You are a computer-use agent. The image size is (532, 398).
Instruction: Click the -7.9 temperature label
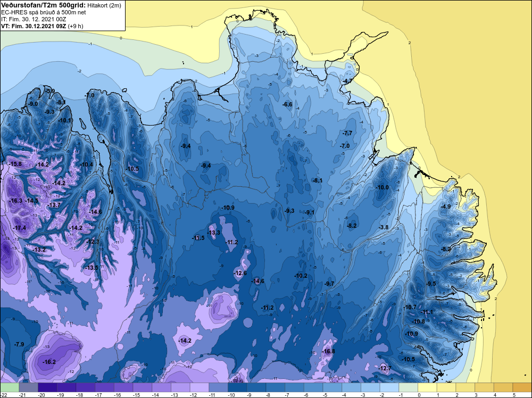[x=19, y=344]
